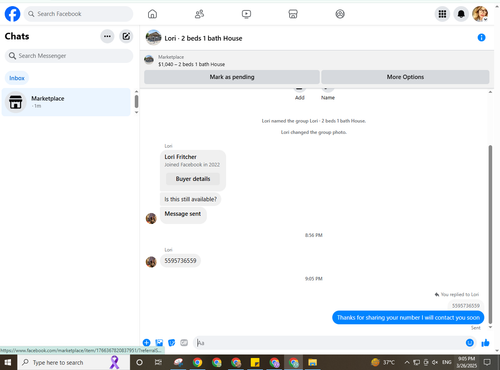Click the message 'Is this still available?'
500x370 pixels.
(190, 199)
